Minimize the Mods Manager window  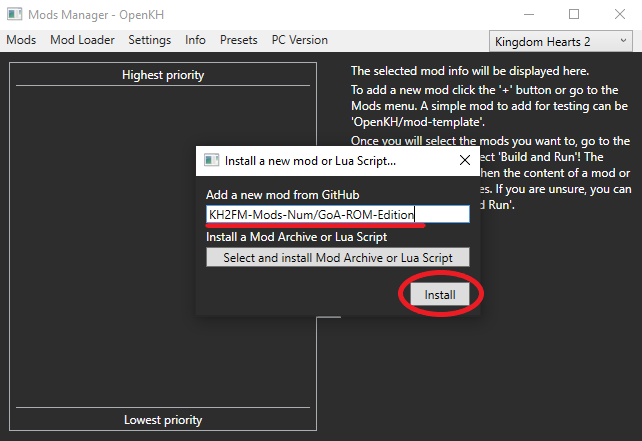click(x=527, y=14)
